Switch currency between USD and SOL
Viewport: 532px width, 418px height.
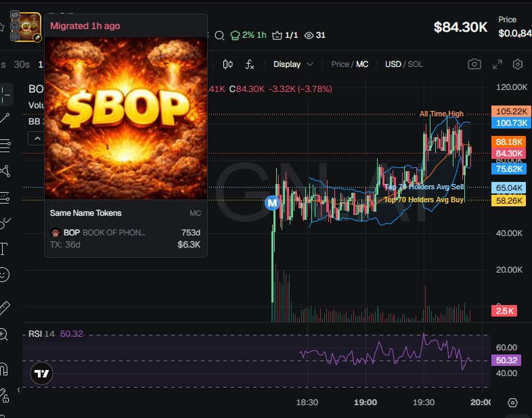[x=403, y=64]
